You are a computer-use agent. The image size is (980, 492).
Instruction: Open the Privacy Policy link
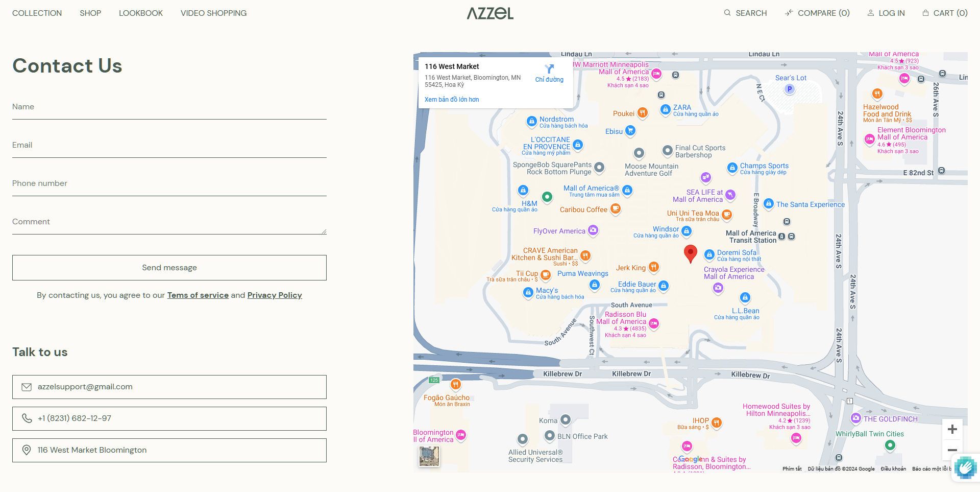coord(275,295)
